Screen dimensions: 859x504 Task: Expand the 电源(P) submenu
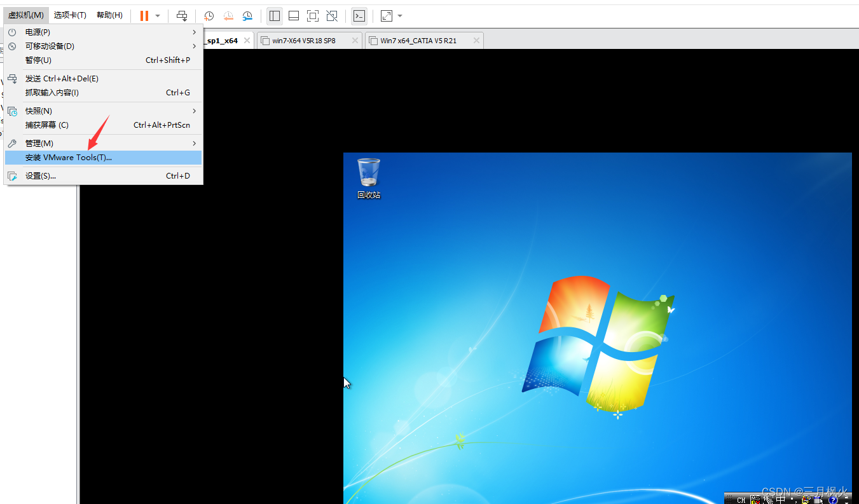point(103,32)
